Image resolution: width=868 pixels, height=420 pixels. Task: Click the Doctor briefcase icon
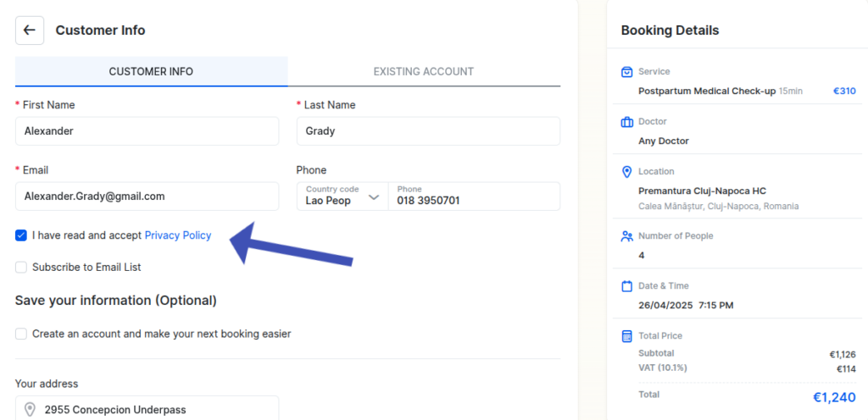[626, 122]
